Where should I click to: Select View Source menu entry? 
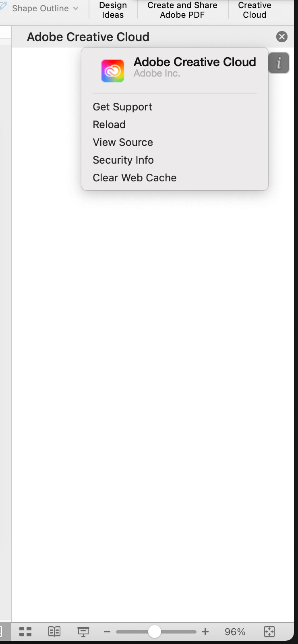pyautogui.click(x=123, y=142)
